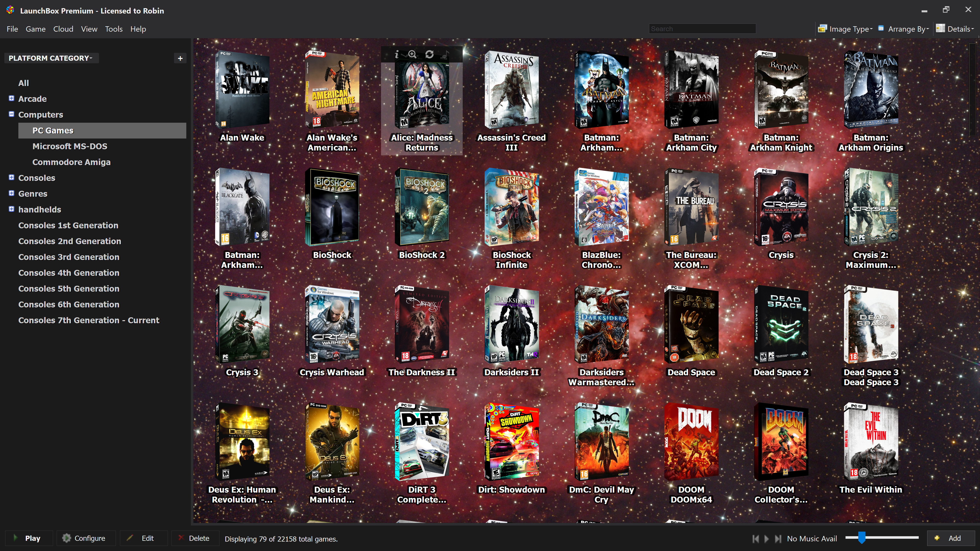
Task: Select the Alan Wake box cover
Action: coord(242,90)
